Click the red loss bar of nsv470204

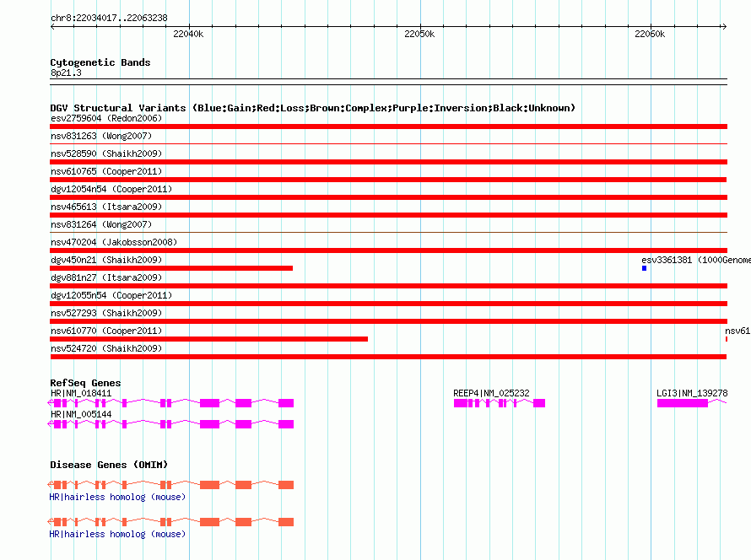tap(388, 250)
